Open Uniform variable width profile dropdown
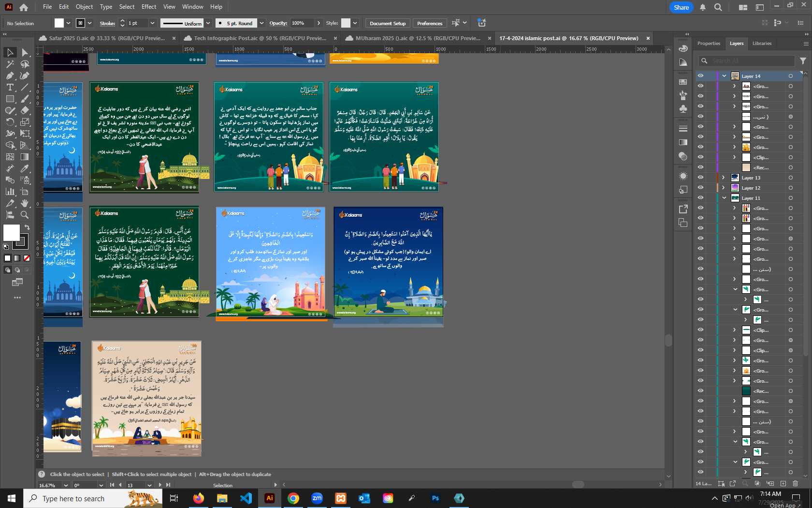Screen dimensions: 812x508 click(x=208, y=23)
